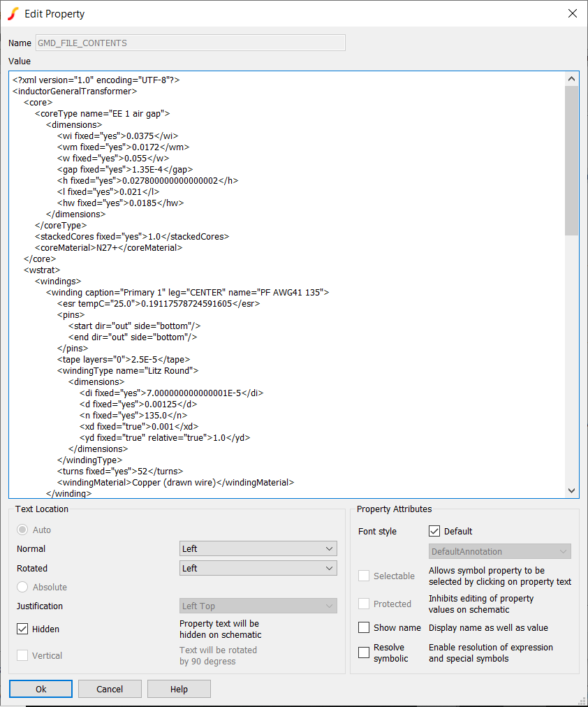This screenshot has width=588, height=707.
Task: Click the Name field GMD_FILE_CONTENTS
Action: click(190, 43)
